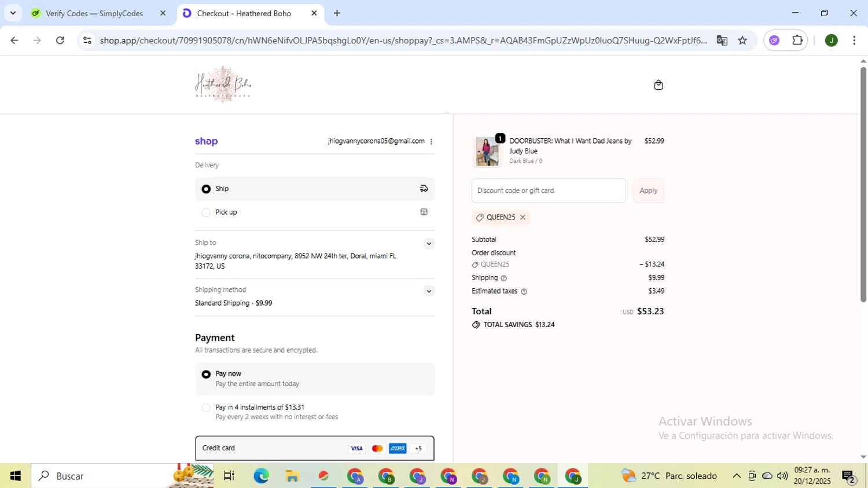Click the purple extension icon in toolbar
The width and height of the screenshot is (868, 488).
point(774,41)
